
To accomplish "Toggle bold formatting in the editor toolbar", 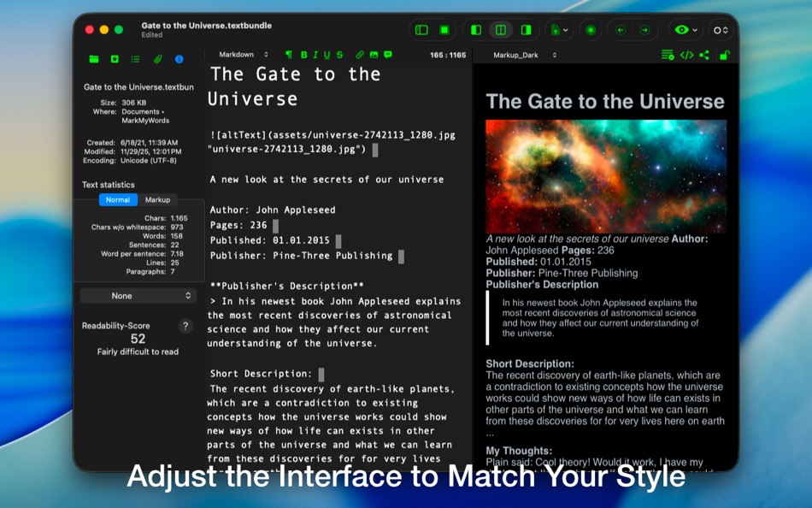I will [304, 54].
